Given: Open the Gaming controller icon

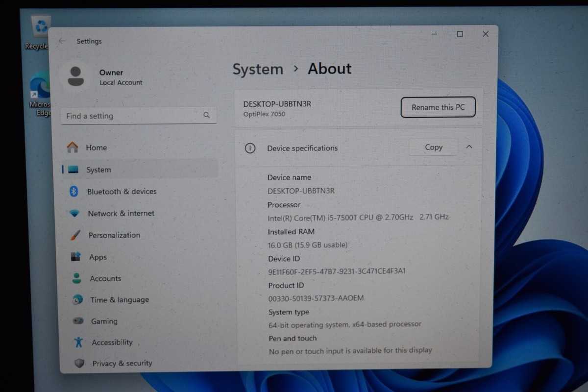Looking at the screenshot, I should (x=78, y=321).
